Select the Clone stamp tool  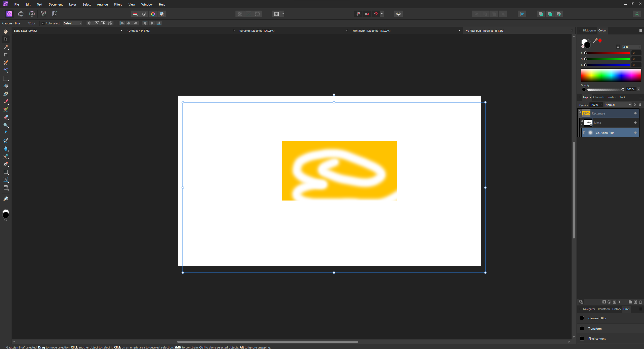click(6, 133)
